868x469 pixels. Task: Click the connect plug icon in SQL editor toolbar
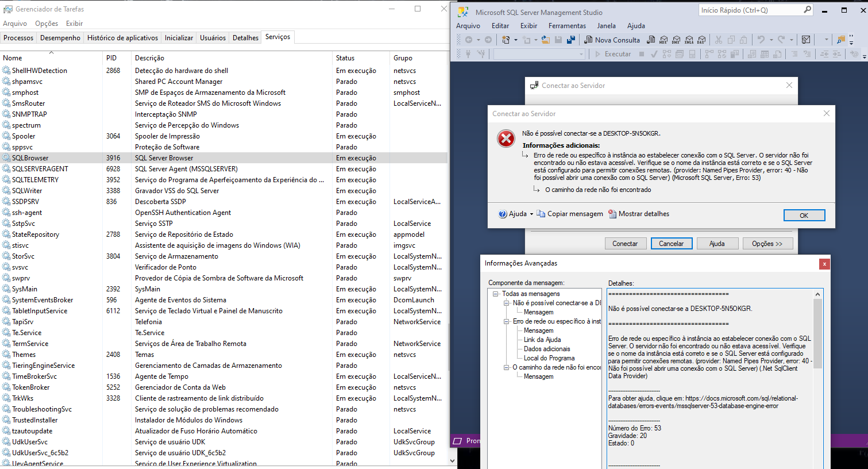click(x=469, y=54)
